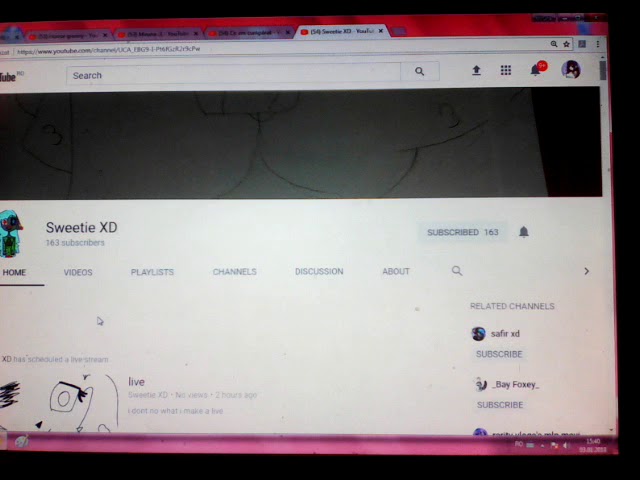Toggle channel notification bell beside Subscribed
This screenshot has width=640, height=480.
524,232
